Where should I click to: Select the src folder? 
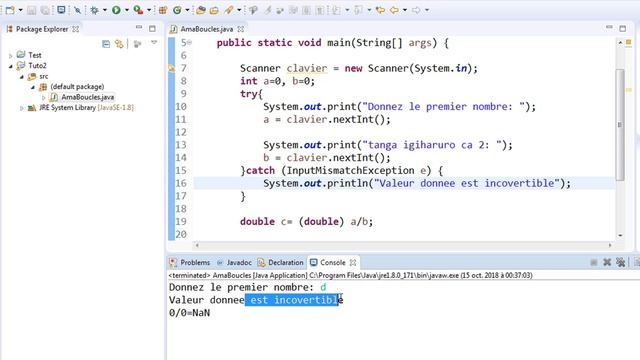coord(43,76)
